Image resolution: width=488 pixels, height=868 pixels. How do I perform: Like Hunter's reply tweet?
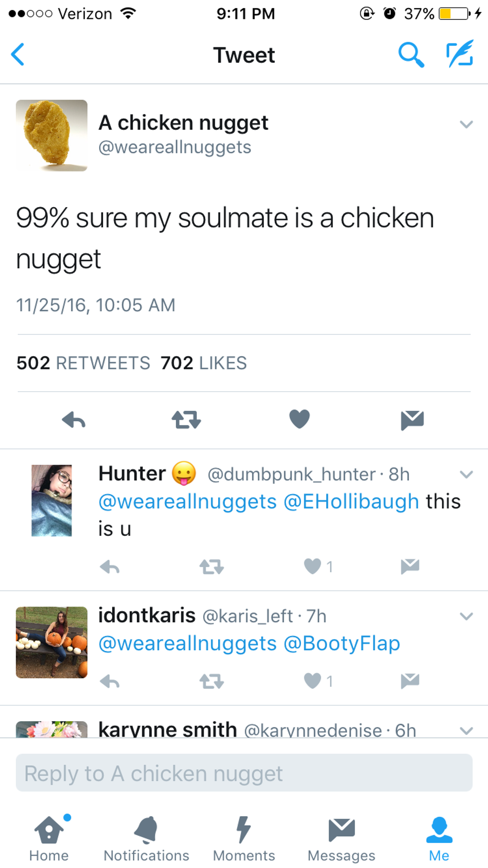pos(313,566)
